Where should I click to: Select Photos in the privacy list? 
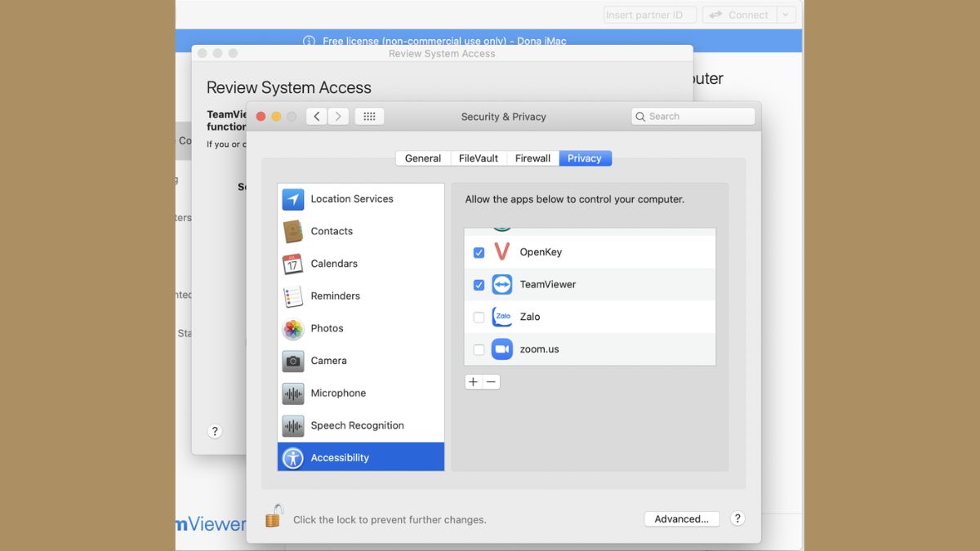point(361,328)
